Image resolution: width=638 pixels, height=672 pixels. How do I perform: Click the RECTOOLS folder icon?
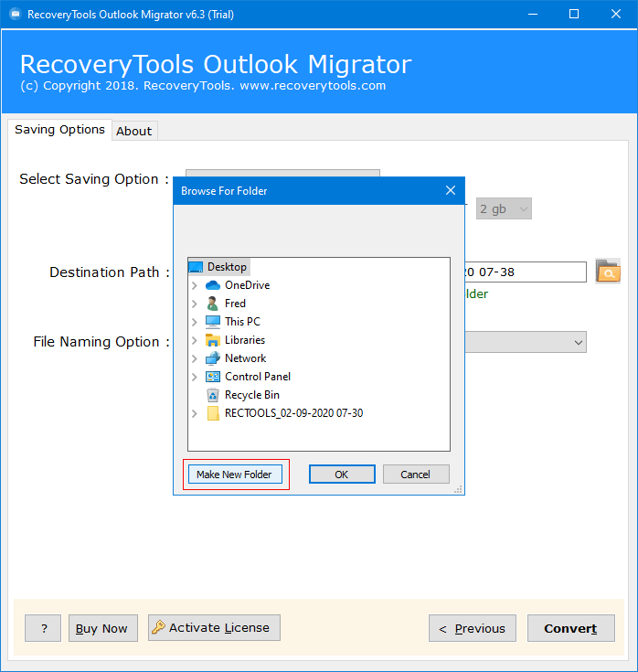click(213, 413)
